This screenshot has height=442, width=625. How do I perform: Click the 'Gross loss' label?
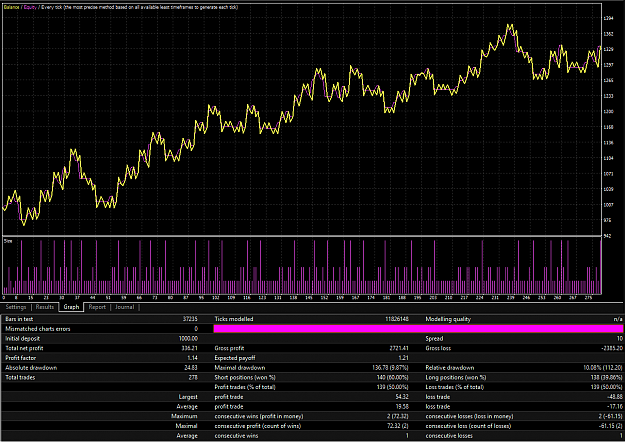click(438, 348)
